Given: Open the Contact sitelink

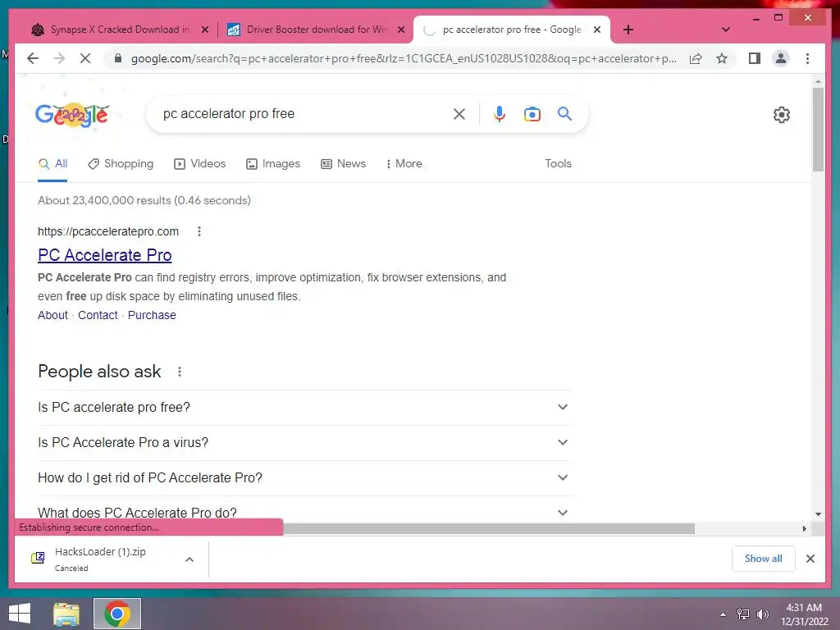Looking at the screenshot, I should tap(98, 315).
